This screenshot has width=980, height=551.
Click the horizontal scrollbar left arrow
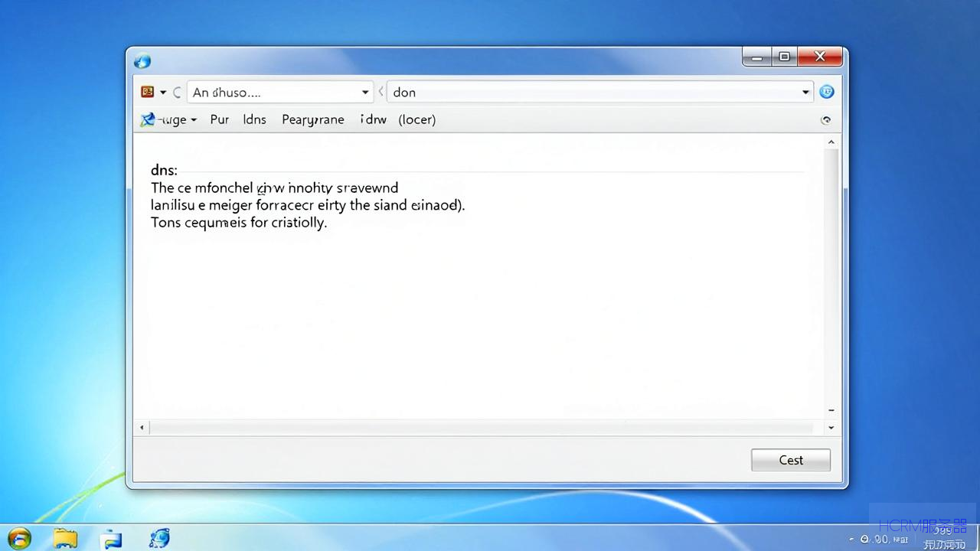[142, 428]
